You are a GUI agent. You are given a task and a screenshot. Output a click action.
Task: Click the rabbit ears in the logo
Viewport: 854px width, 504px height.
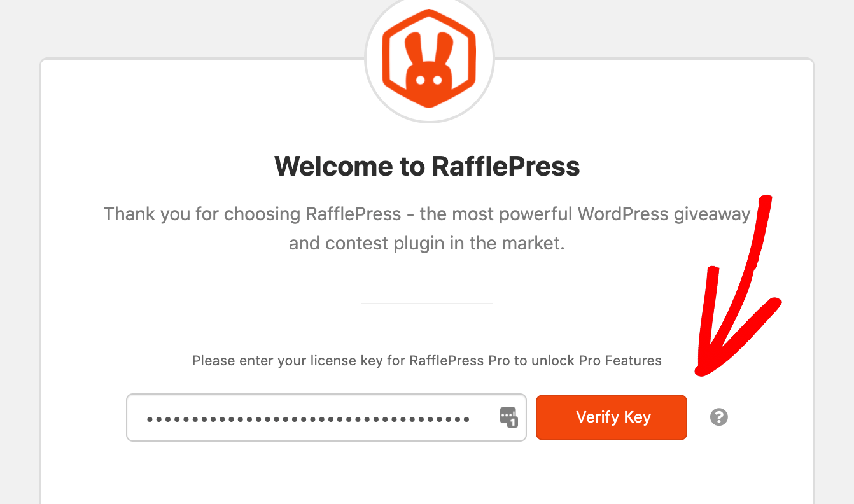coord(430,51)
